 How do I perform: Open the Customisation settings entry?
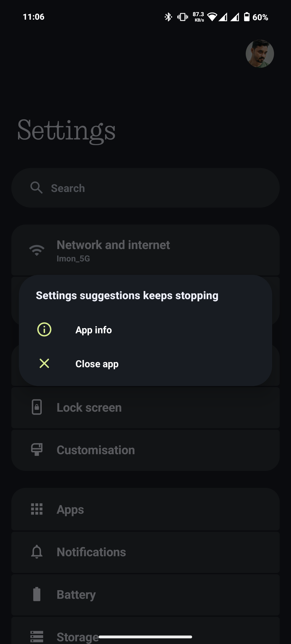click(96, 450)
